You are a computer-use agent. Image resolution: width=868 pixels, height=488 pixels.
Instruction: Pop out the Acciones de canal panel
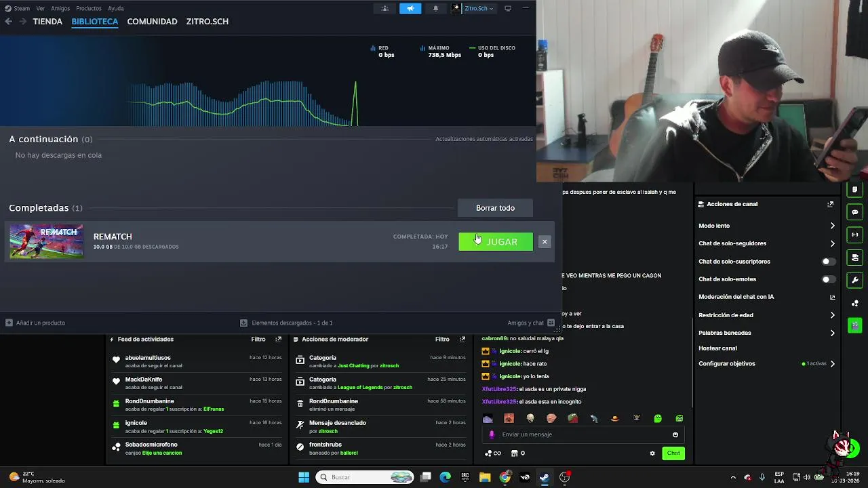coord(830,204)
